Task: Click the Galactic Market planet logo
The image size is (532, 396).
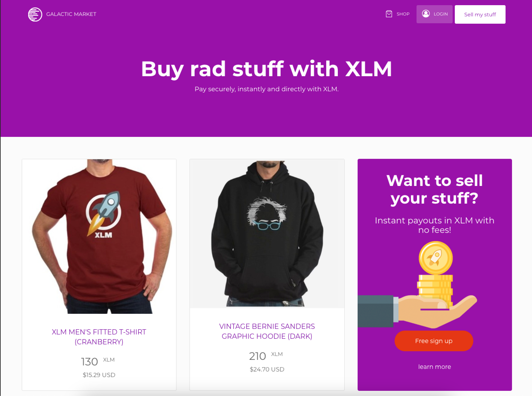Action: tap(35, 14)
